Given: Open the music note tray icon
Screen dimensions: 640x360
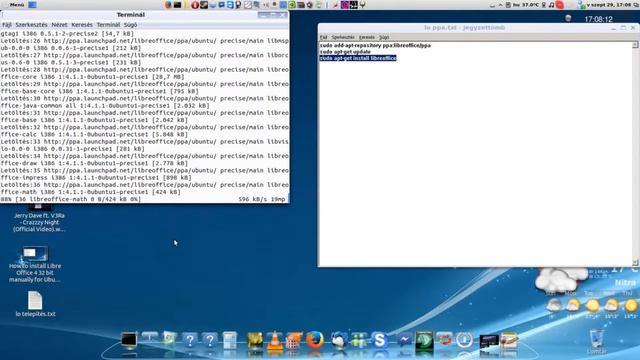Looking at the screenshot, I should [552, 5].
